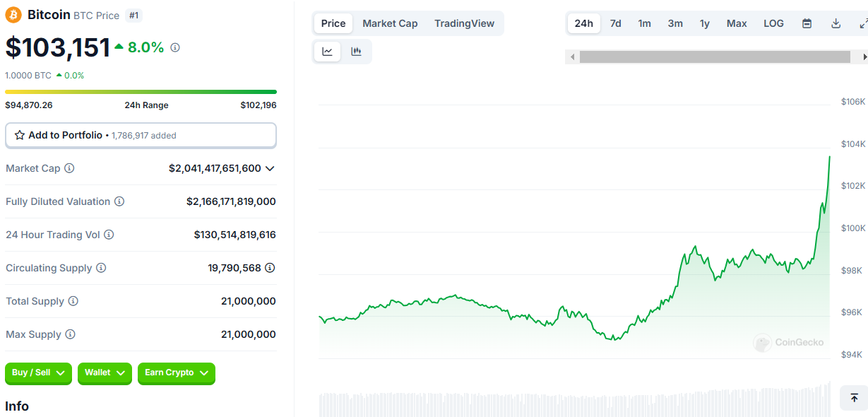Click the chart's horizontal scrollbar left arrow
This screenshot has height=417, width=868.
(x=572, y=57)
